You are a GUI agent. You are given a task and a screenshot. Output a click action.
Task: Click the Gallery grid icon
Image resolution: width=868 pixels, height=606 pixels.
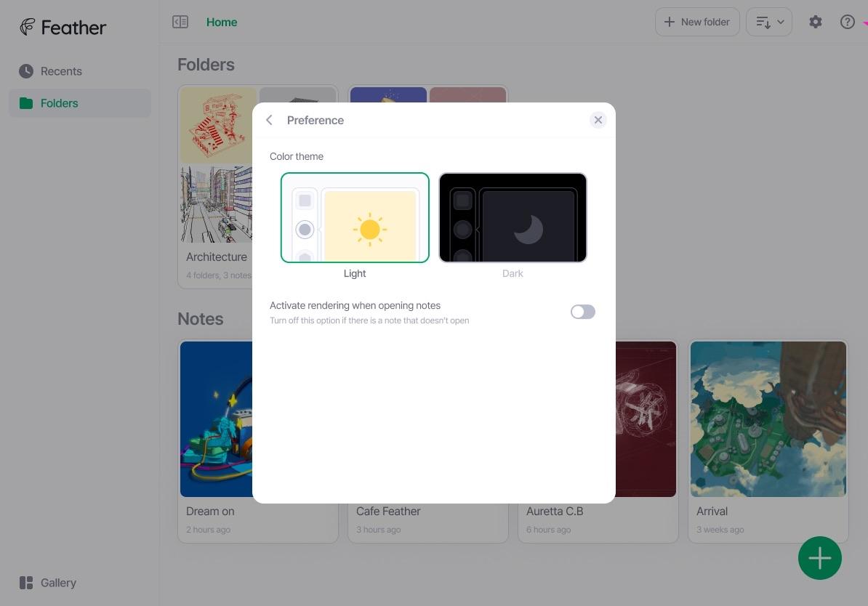click(x=26, y=583)
